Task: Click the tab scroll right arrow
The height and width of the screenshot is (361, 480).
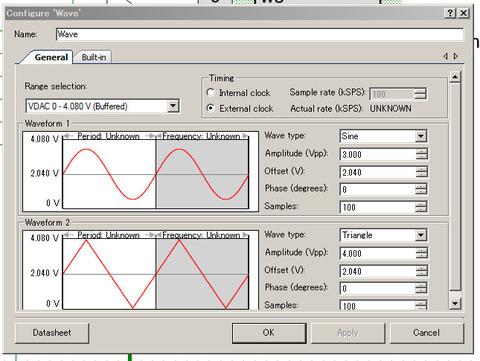Action: pos(456,56)
